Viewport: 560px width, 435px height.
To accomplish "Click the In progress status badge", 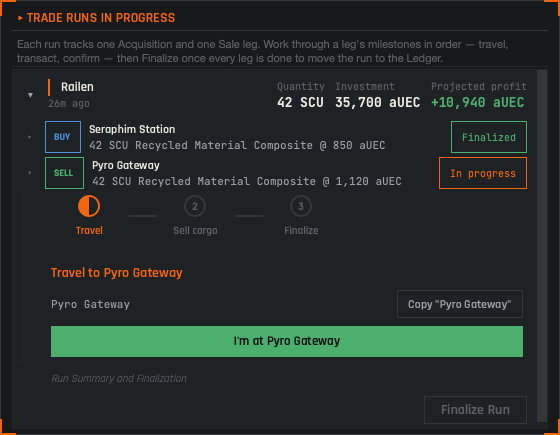I will coord(482,173).
